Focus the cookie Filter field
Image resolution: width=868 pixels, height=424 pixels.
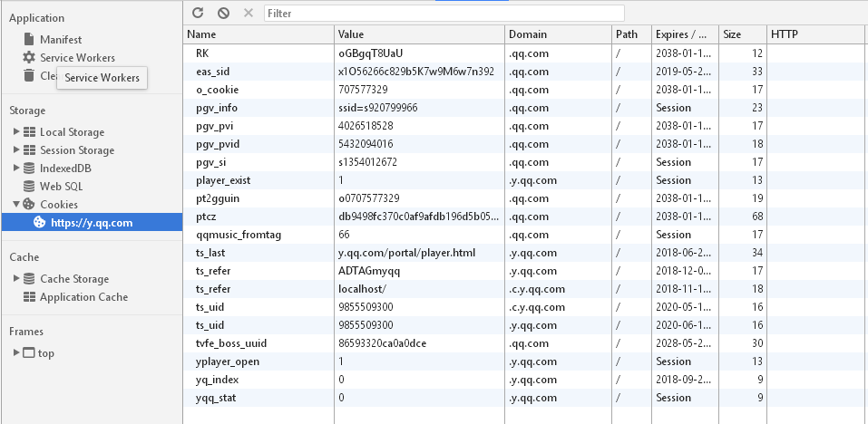[x=444, y=14]
